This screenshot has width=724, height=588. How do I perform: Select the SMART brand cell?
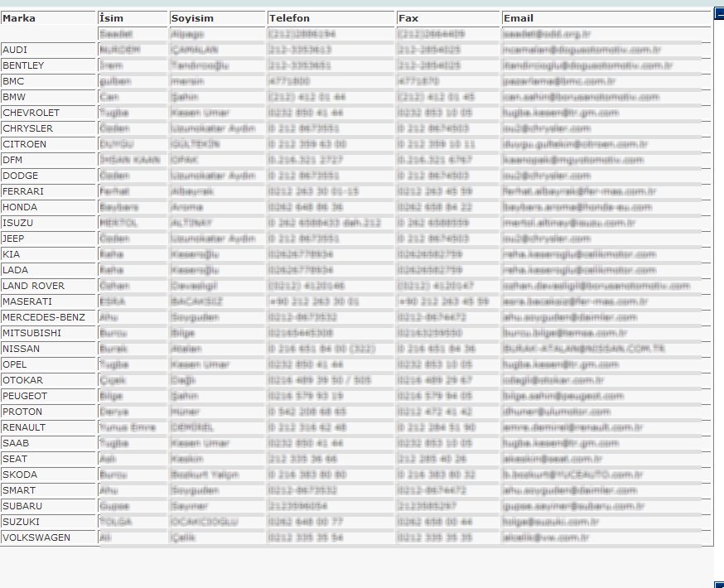pyautogui.click(x=48, y=490)
